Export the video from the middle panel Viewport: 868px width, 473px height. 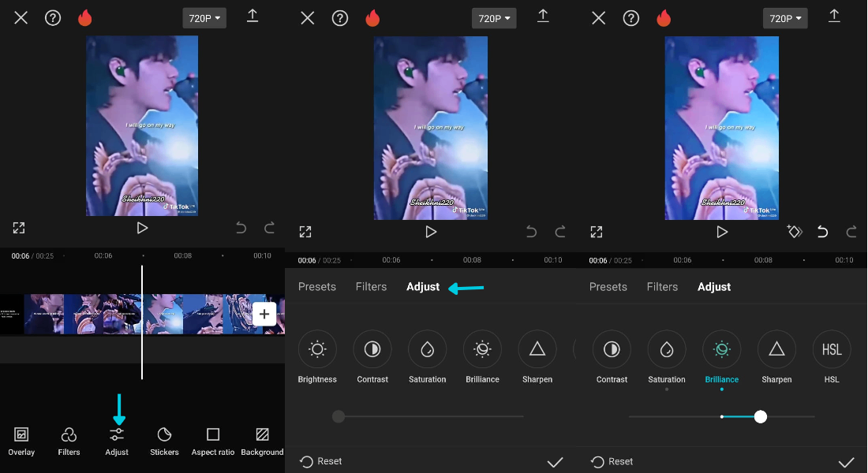click(543, 16)
